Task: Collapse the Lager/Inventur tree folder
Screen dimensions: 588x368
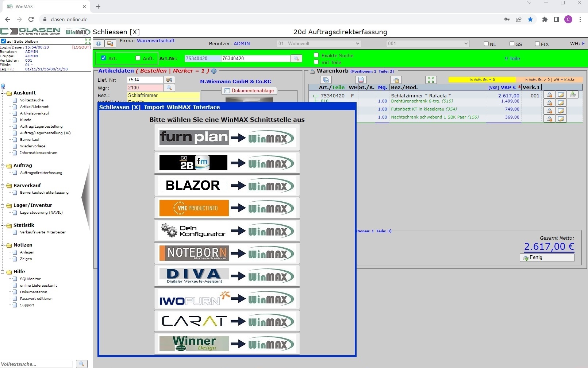Action: (x=3, y=205)
